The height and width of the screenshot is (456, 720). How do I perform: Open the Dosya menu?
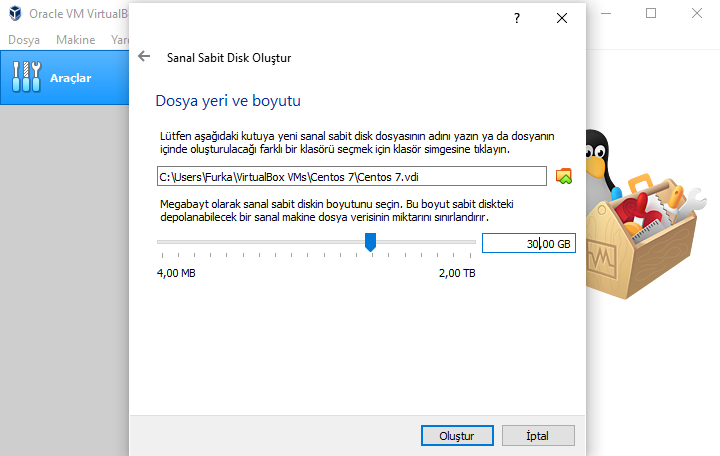pyautogui.click(x=24, y=40)
